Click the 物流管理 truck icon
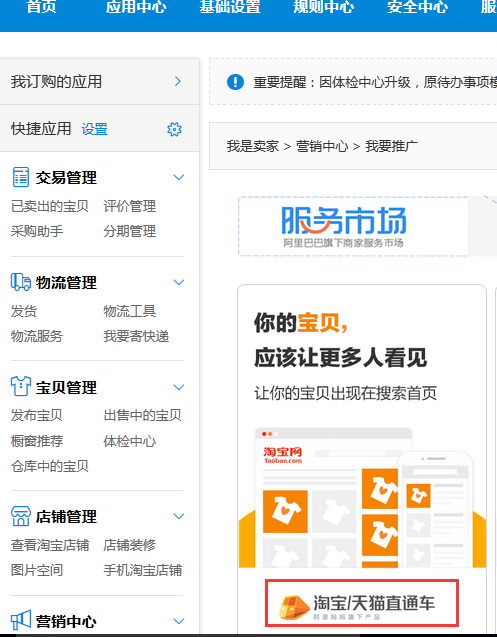The width and height of the screenshot is (497, 637). point(20,282)
